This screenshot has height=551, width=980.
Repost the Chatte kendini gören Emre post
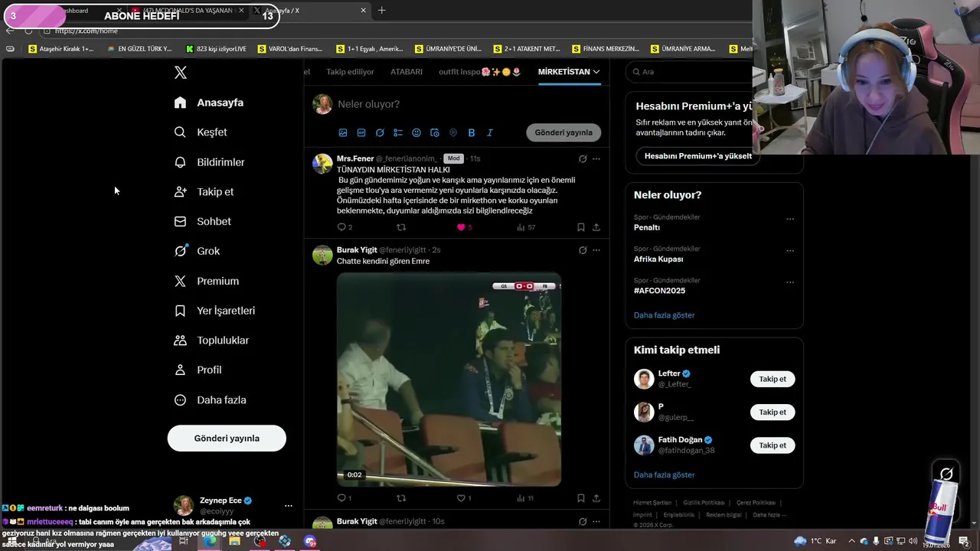(x=401, y=498)
